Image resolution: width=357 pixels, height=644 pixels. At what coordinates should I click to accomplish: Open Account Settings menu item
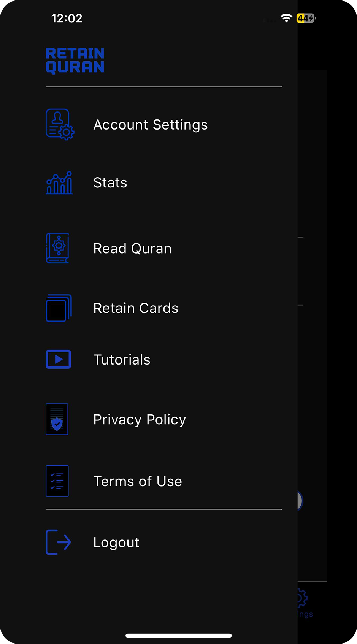151,125
